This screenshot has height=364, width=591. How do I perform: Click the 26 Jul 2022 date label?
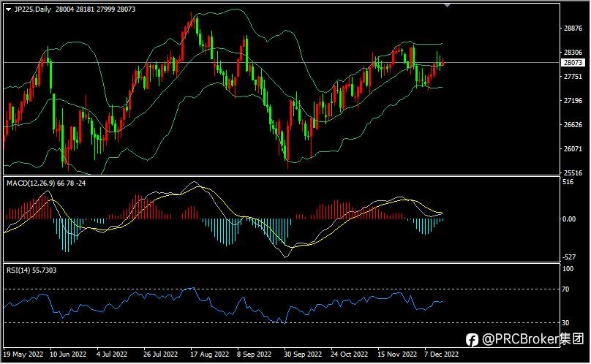[x=160, y=354]
